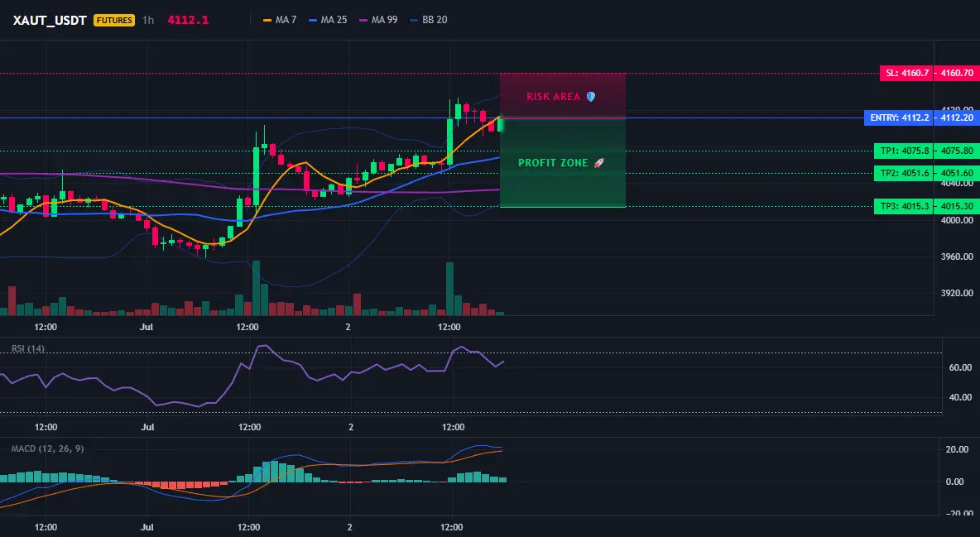
Task: Click the Jul date label in RSI panel
Action: 147,427
